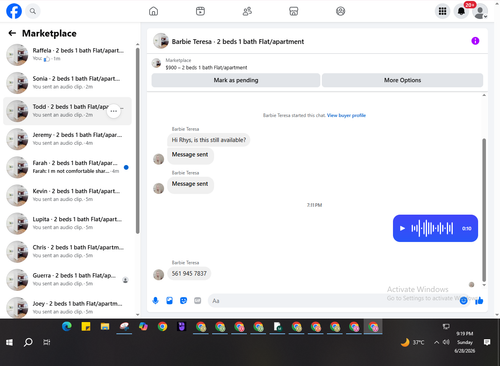Open the Chris conversation

pyautogui.click(x=67, y=252)
